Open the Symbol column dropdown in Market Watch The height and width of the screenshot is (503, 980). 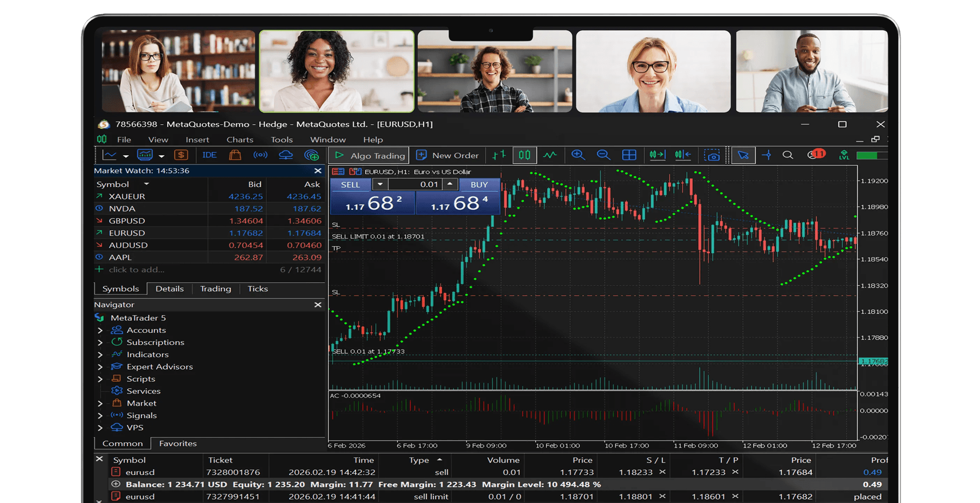147,184
